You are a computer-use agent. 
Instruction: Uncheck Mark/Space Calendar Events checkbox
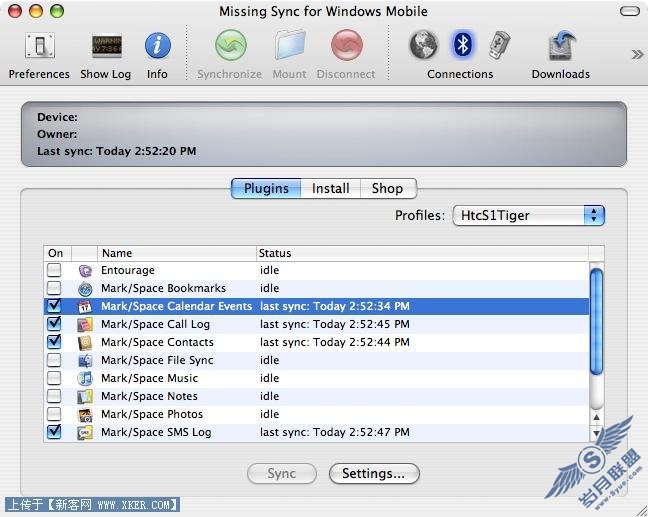click(54, 306)
